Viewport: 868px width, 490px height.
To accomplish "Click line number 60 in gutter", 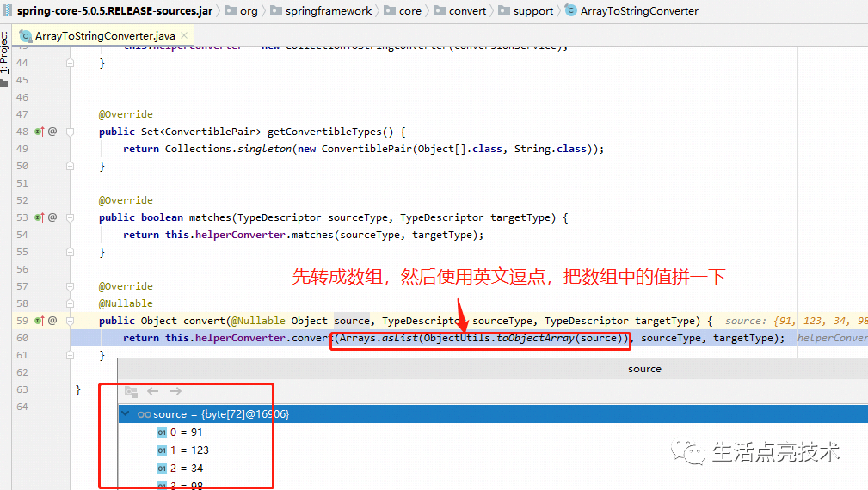I will tap(22, 338).
